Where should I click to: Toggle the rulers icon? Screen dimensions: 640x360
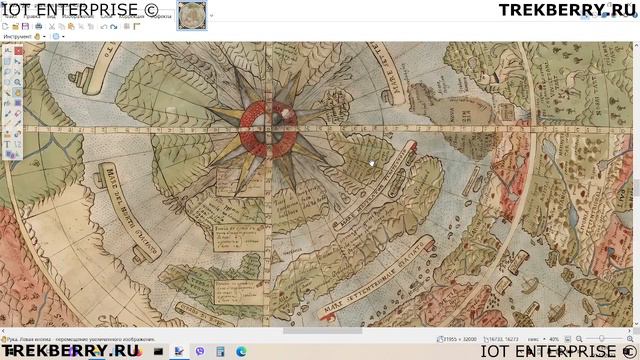click(136, 27)
